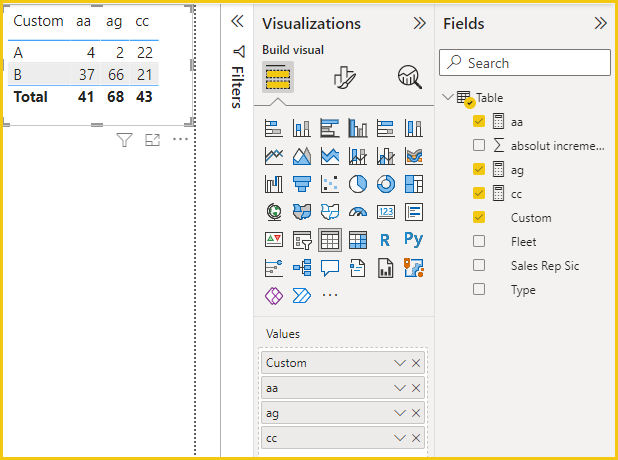Add a Shape map visual
The height and width of the screenshot is (460, 618).
[x=330, y=212]
